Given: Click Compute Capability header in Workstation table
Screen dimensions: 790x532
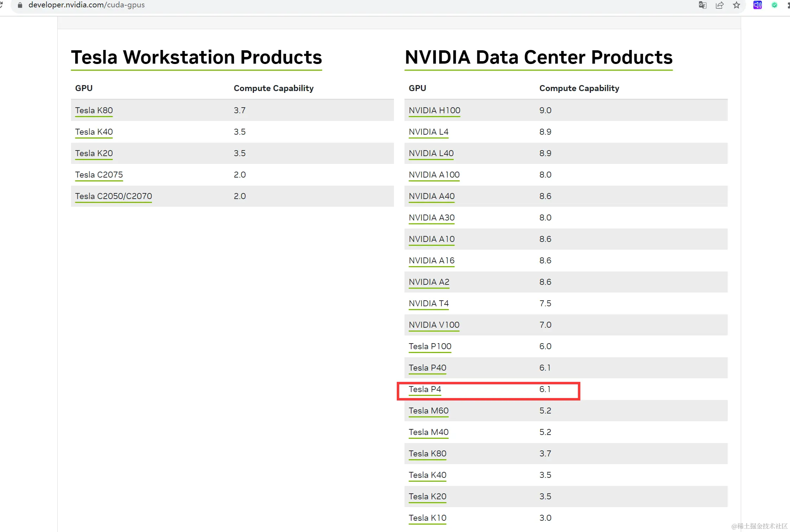Looking at the screenshot, I should 274,88.
